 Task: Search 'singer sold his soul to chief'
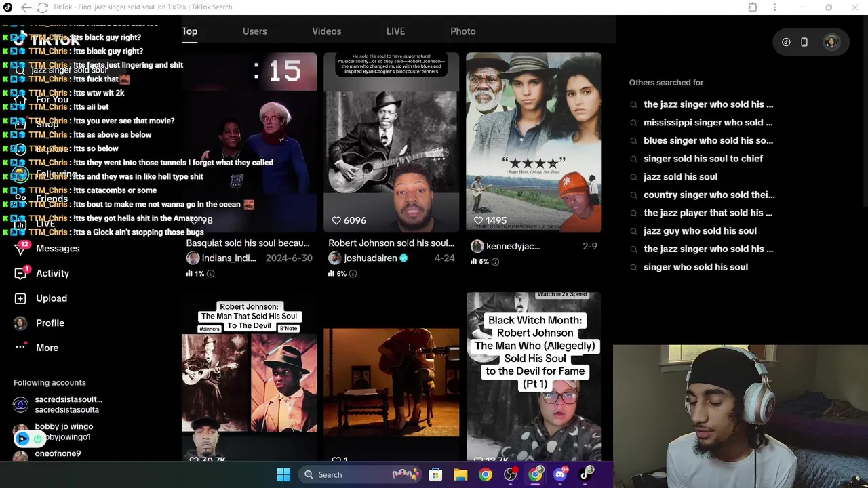703,159
